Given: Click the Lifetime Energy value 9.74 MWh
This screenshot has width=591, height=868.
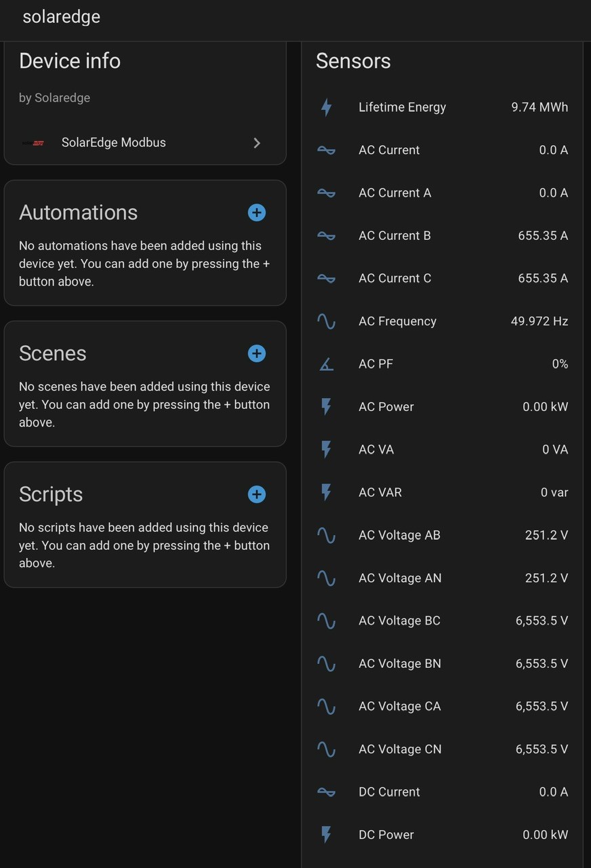Looking at the screenshot, I should point(539,107).
